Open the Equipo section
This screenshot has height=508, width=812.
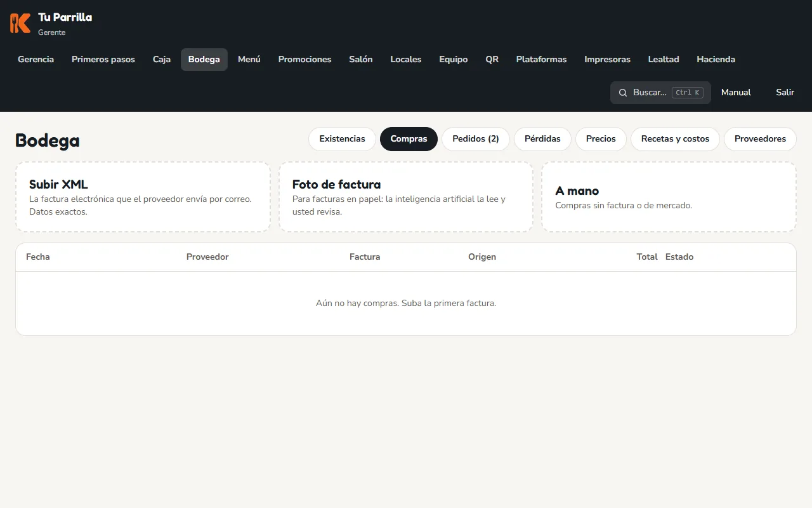coord(454,60)
